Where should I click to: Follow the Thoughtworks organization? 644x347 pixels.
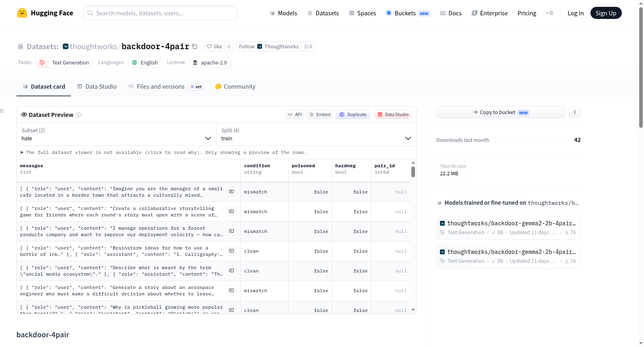(x=269, y=46)
